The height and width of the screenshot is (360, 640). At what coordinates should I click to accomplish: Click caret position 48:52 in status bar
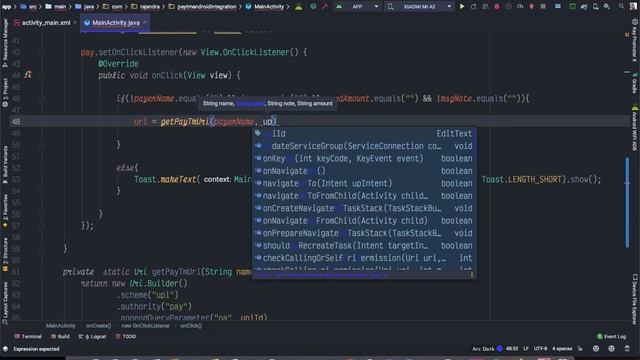(512, 349)
